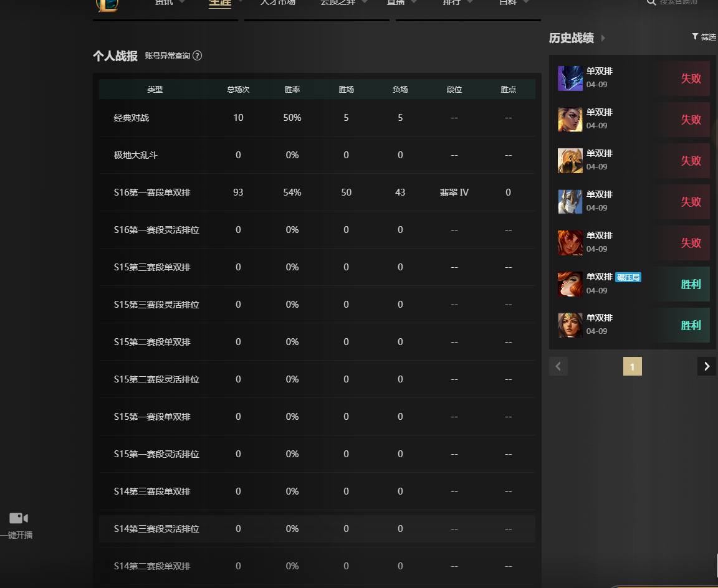This screenshot has width=718, height=588.
Task: Select page 1 in pagination
Action: coord(633,366)
